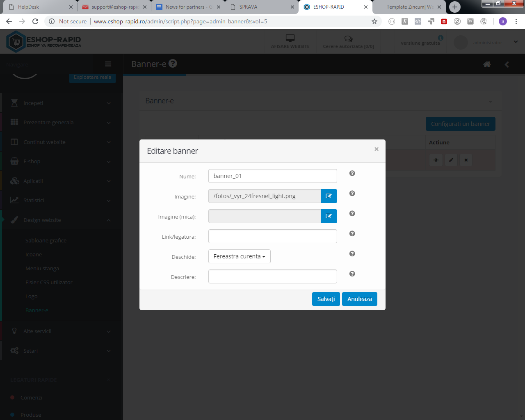Viewport: 525px width, 420px height.
Task: Expand the Prezentare generala sidebar menu
Action: click(62, 122)
